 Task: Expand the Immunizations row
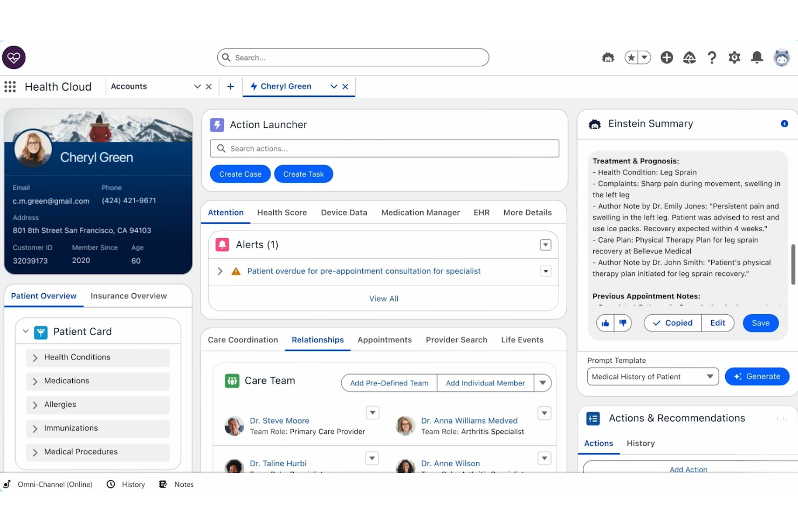tap(98, 429)
